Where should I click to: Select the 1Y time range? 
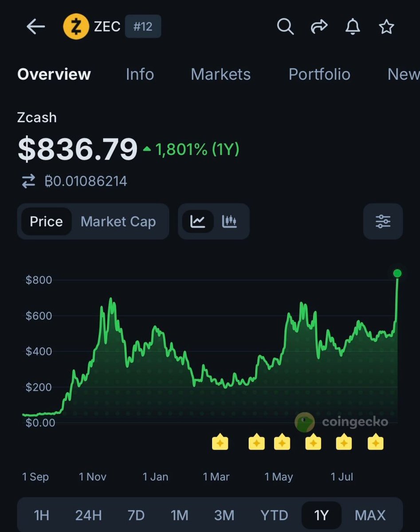pos(321,516)
